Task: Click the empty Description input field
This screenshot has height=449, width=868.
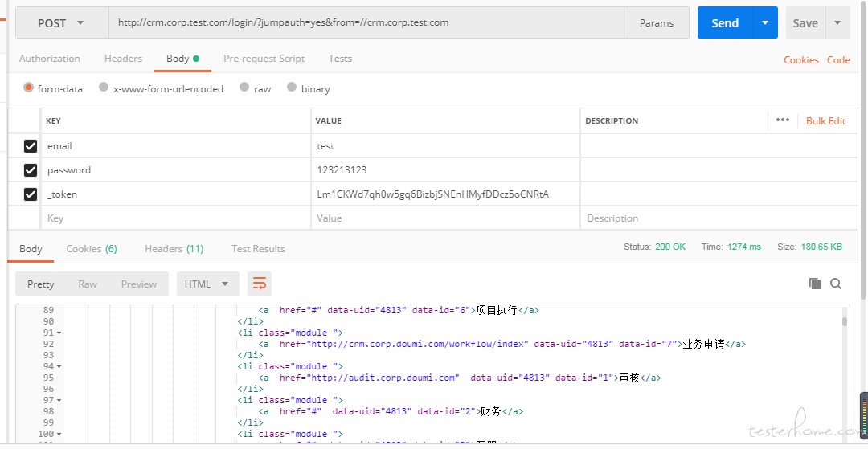Action: (719, 218)
